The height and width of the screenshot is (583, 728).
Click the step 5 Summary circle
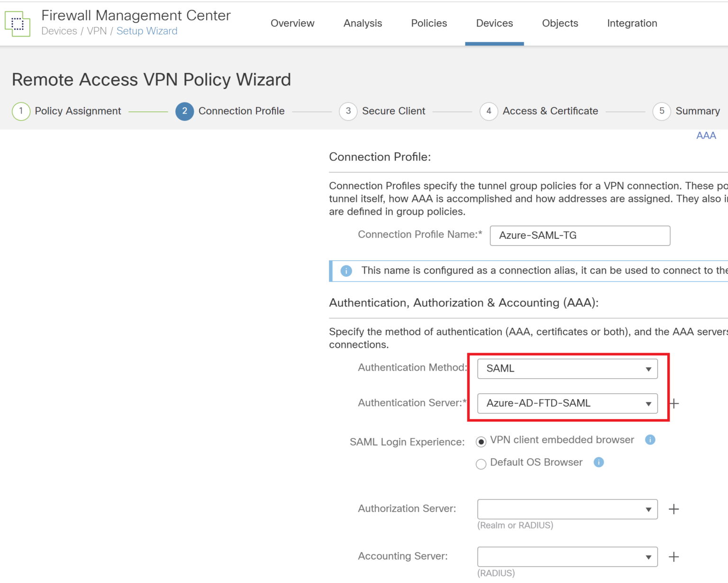pos(662,111)
